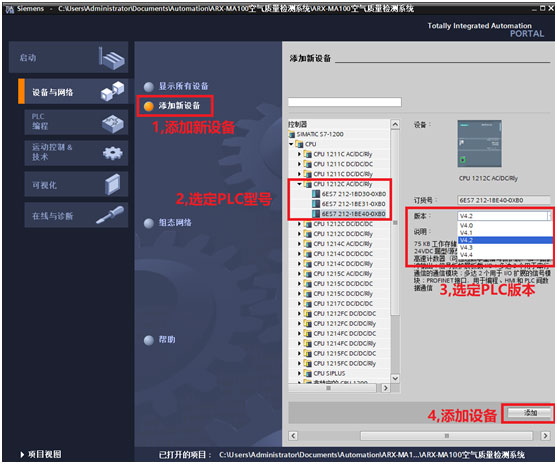Image resolution: width=557 pixels, height=464 pixels.
Task: Expand the CPU 1214C DC/DC/DC node
Action: coord(299,254)
